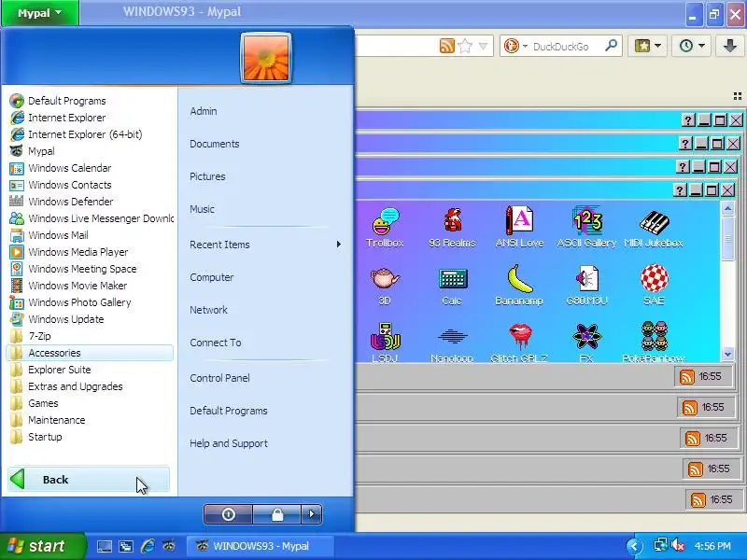Launch the MIDI Jukebox icon
747x560 pixels.
[x=654, y=228]
